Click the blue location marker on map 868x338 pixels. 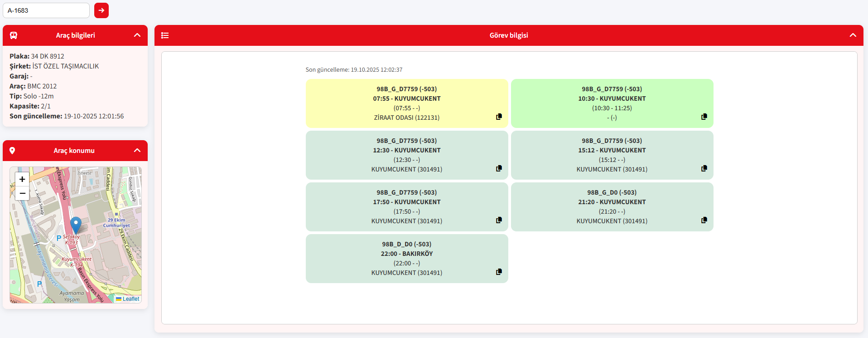tap(76, 225)
